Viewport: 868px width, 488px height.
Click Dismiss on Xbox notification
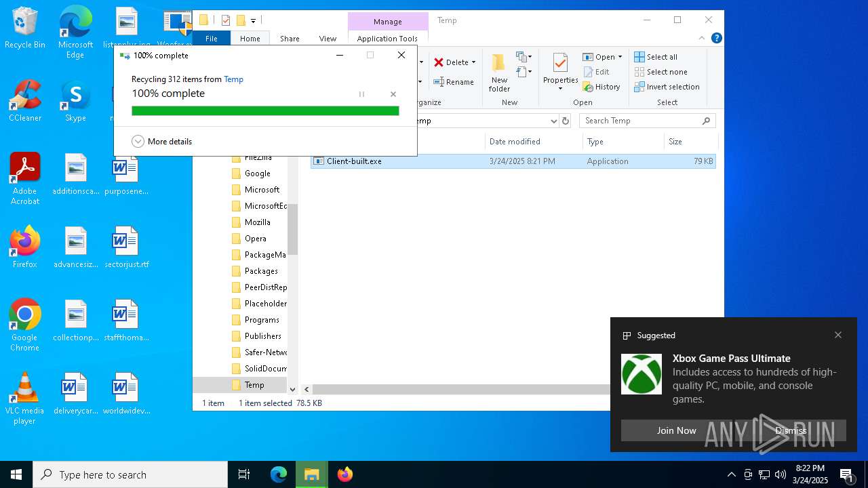point(791,430)
